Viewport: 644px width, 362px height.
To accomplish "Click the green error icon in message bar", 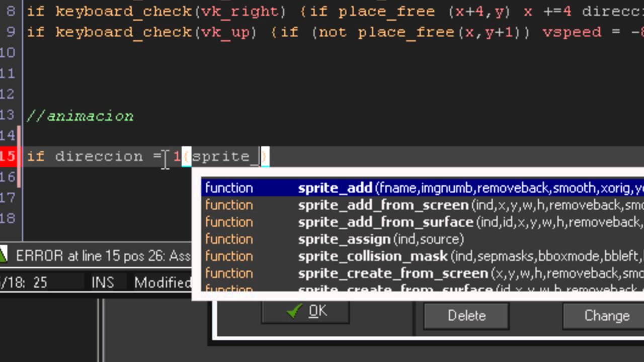I will (3, 256).
